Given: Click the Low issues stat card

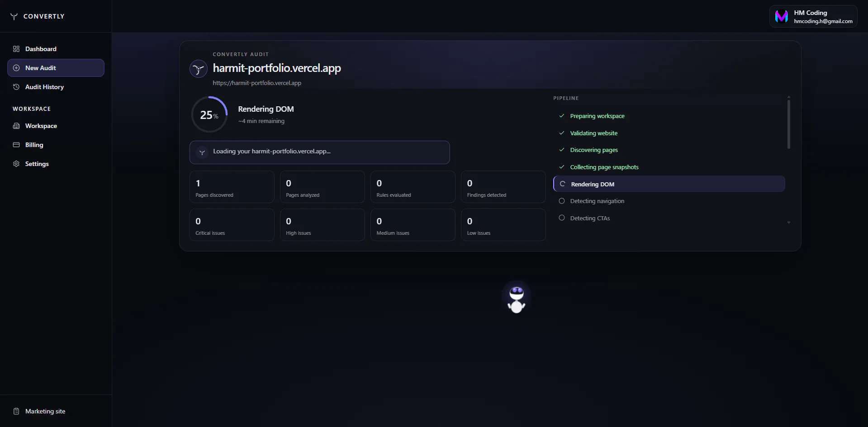Looking at the screenshot, I should pyautogui.click(x=503, y=225).
